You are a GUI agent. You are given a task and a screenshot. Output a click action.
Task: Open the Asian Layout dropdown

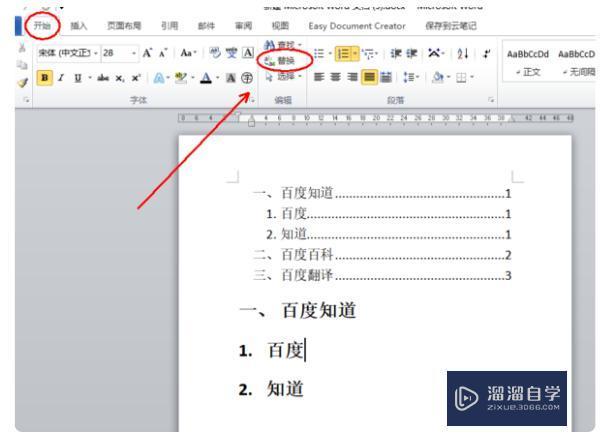(436, 53)
